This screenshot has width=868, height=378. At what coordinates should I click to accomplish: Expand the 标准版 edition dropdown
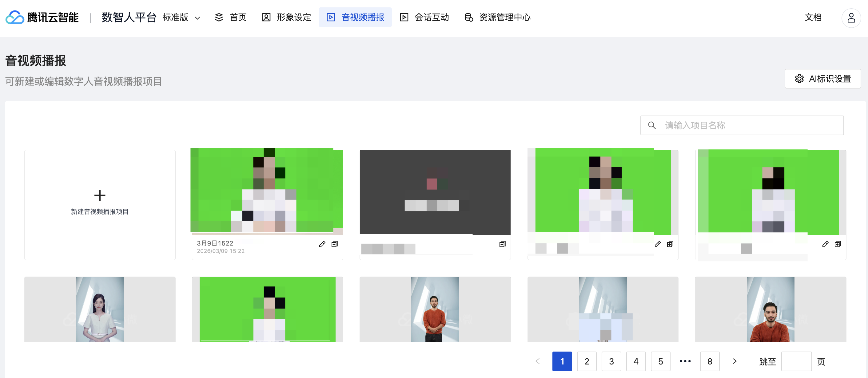(181, 18)
